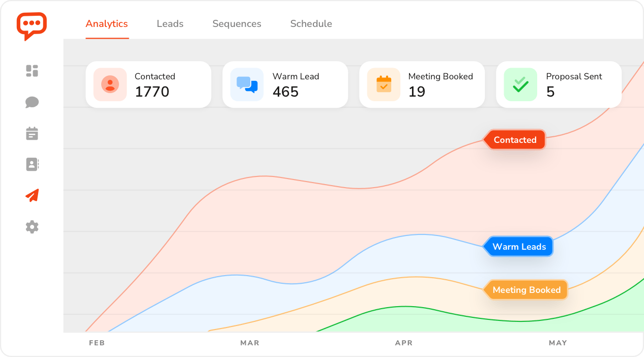The width and height of the screenshot is (644, 357).
Task: Go to the Schedule tab
Action: [311, 24]
